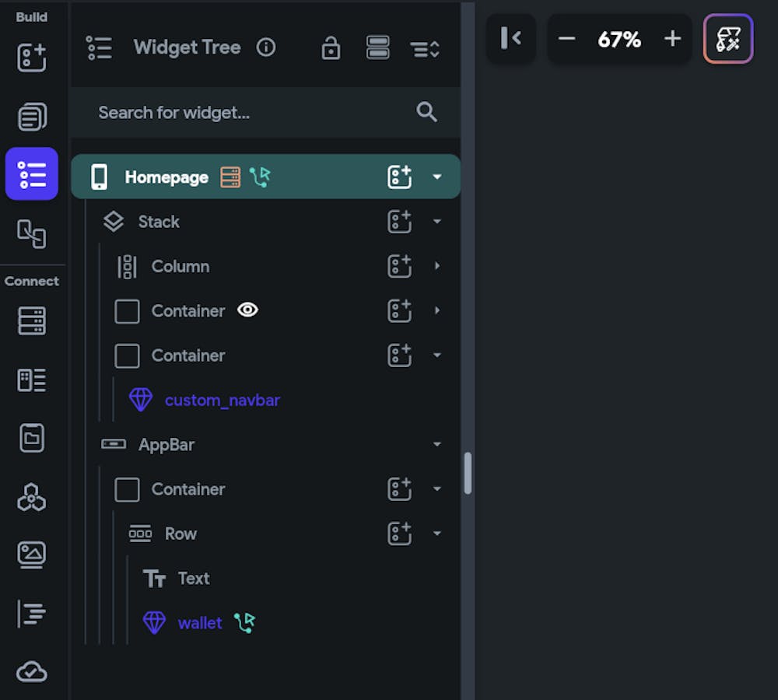
Task: Select the wallet component in tree
Action: click(200, 623)
